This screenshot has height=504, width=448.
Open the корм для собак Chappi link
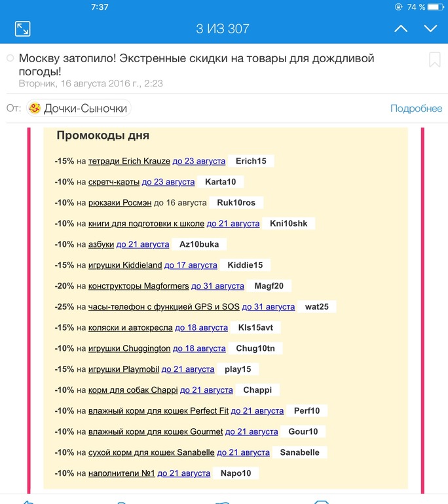point(133,390)
